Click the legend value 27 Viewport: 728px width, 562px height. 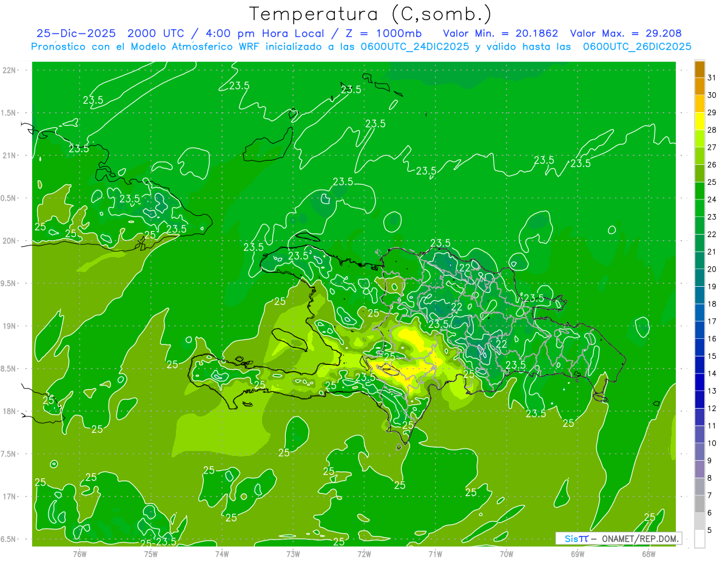tap(712, 147)
